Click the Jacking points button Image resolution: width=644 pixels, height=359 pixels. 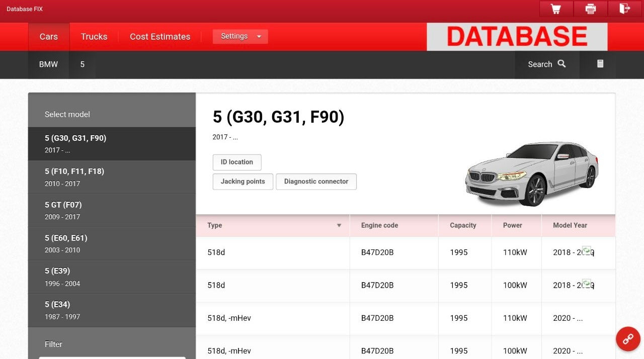tap(243, 182)
